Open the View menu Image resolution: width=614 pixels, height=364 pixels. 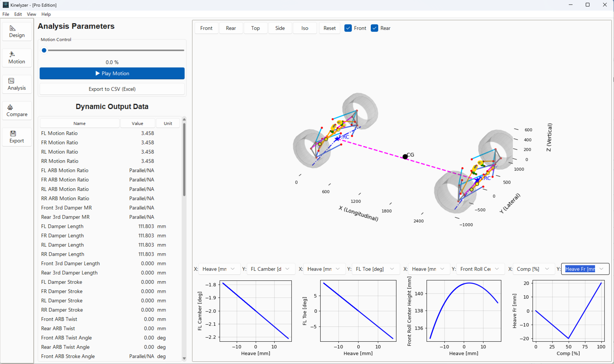31,14
